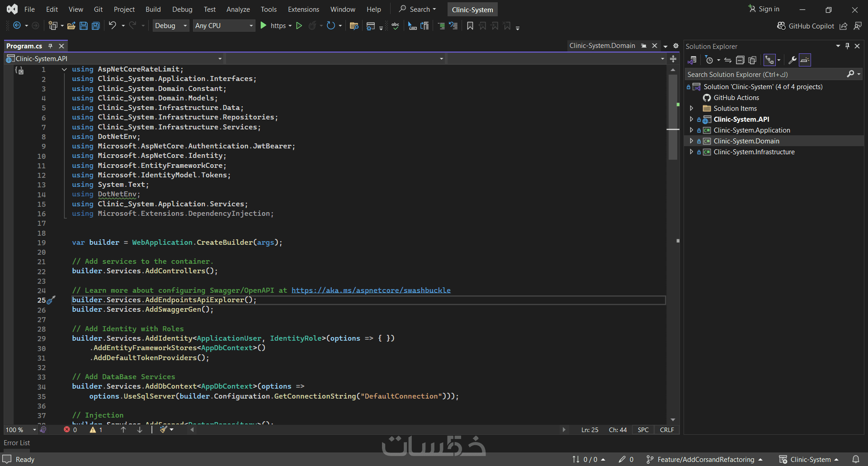Image resolution: width=868 pixels, height=466 pixels.
Task: Expand the Clinic-System.API project node
Action: click(692, 119)
